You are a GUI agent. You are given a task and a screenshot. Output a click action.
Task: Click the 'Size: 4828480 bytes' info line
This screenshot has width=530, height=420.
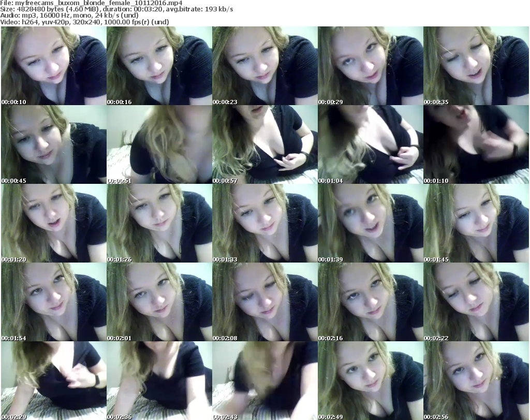116,9
